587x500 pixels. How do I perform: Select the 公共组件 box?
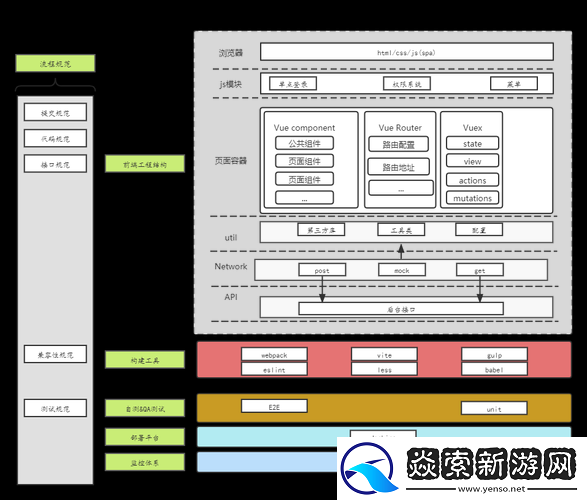304,143
